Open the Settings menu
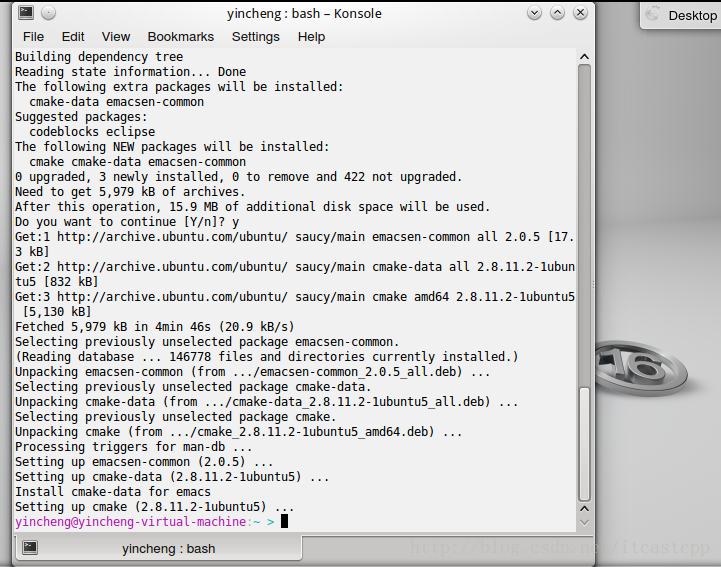Screen dimensions: 721x567 coord(255,37)
